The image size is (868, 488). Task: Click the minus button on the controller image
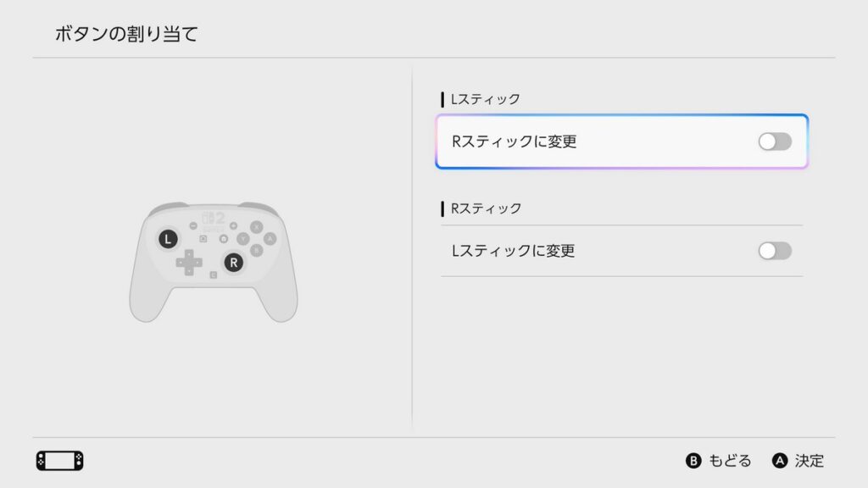[193, 225]
